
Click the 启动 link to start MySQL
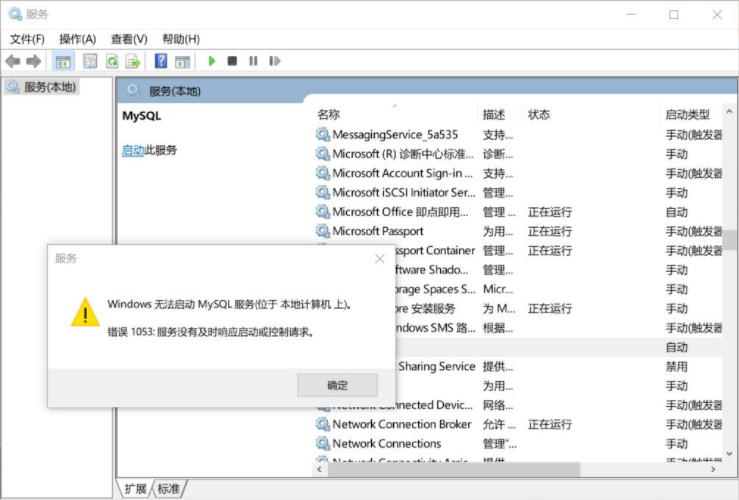tap(133, 150)
